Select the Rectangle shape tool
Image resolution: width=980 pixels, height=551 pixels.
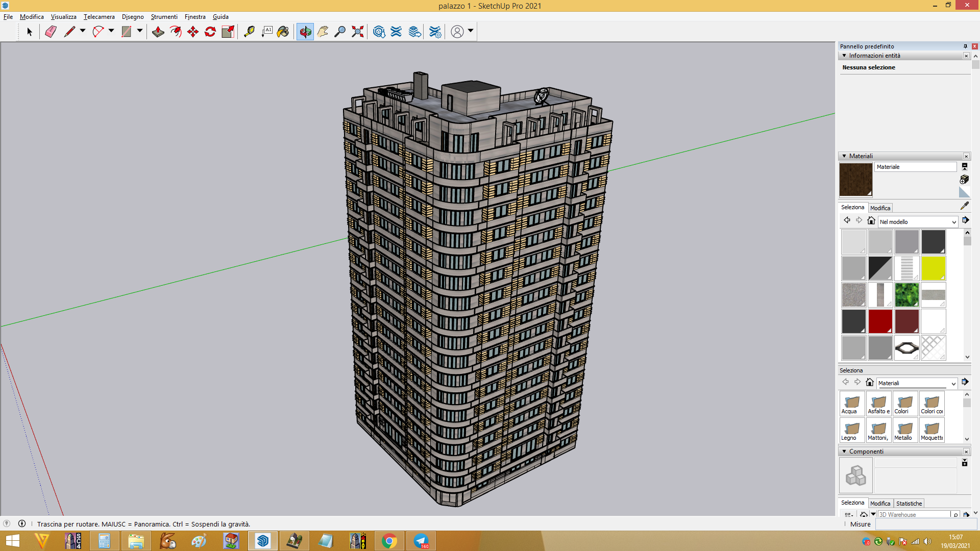tap(126, 32)
